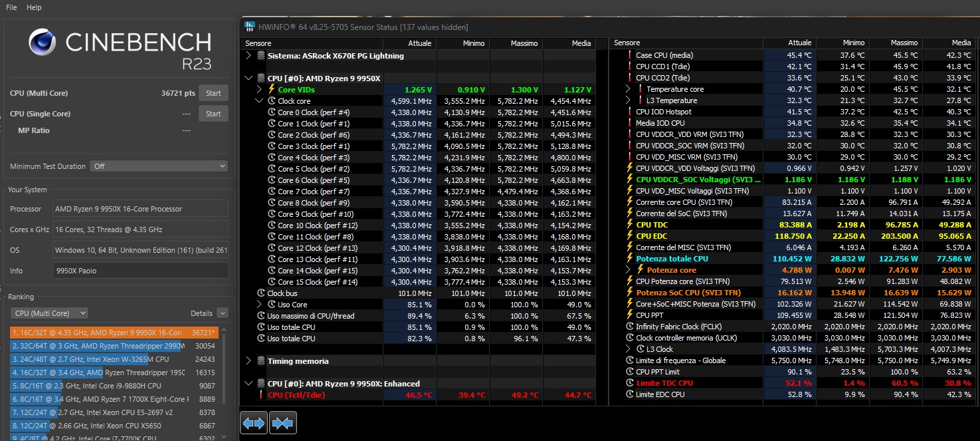The width and height of the screenshot is (980, 441).
Task: Click the 36721 pts multi core score
Action: click(178, 93)
